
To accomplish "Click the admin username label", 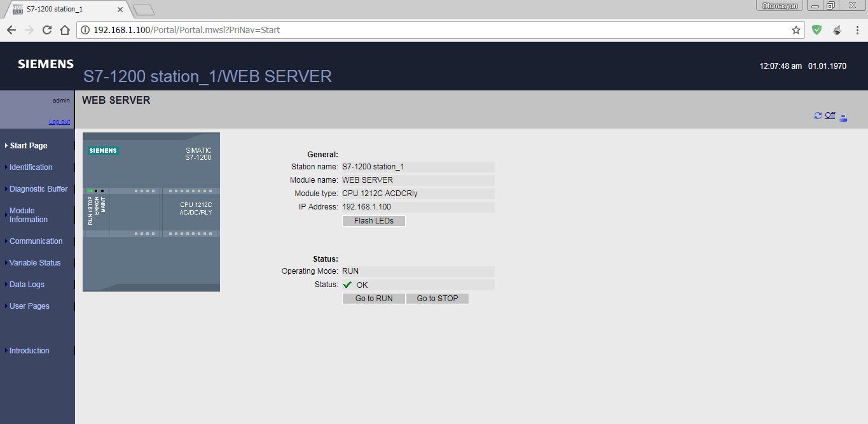I will pos(61,101).
